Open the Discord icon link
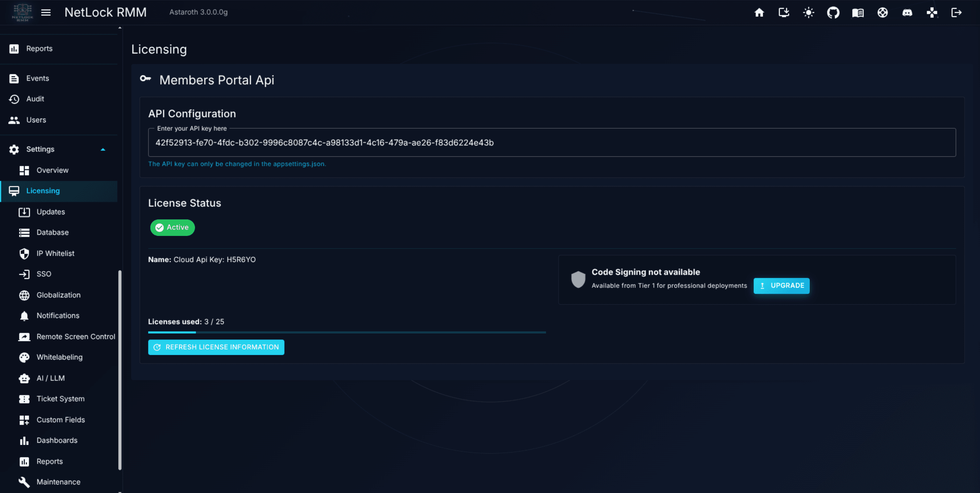The image size is (980, 493). tap(907, 13)
